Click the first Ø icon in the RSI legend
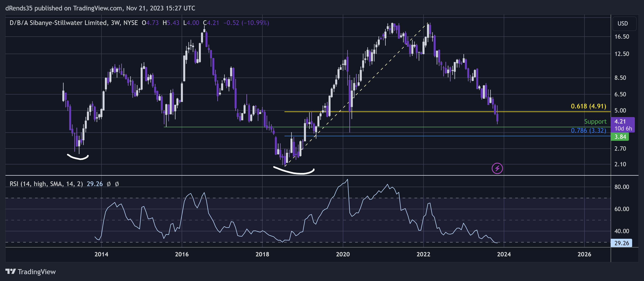The width and height of the screenshot is (644, 281). click(x=109, y=184)
